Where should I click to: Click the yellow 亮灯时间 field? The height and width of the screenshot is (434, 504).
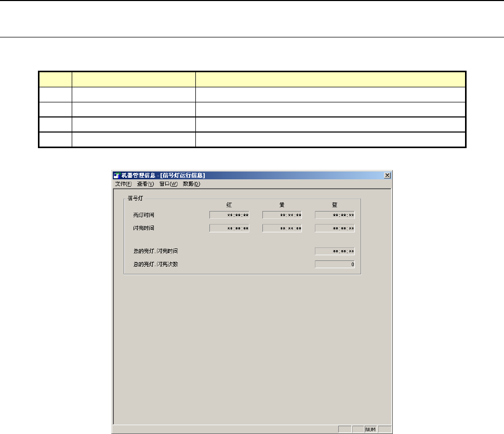pos(282,215)
